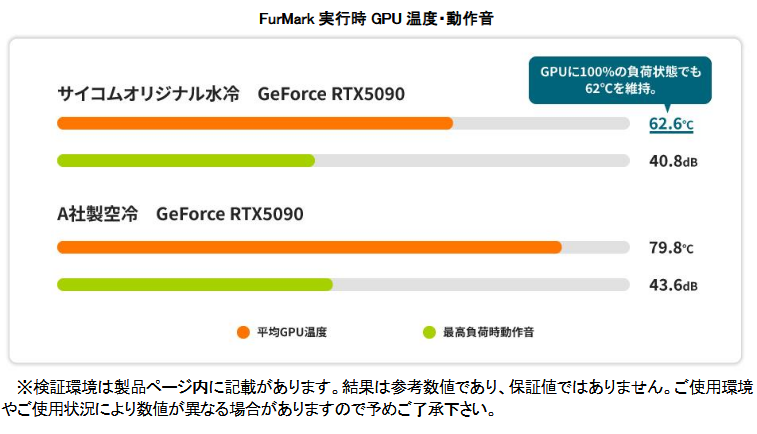Click the gray unfilled end of the 62.6℃ bar
The image size is (757, 434).
click(540, 123)
